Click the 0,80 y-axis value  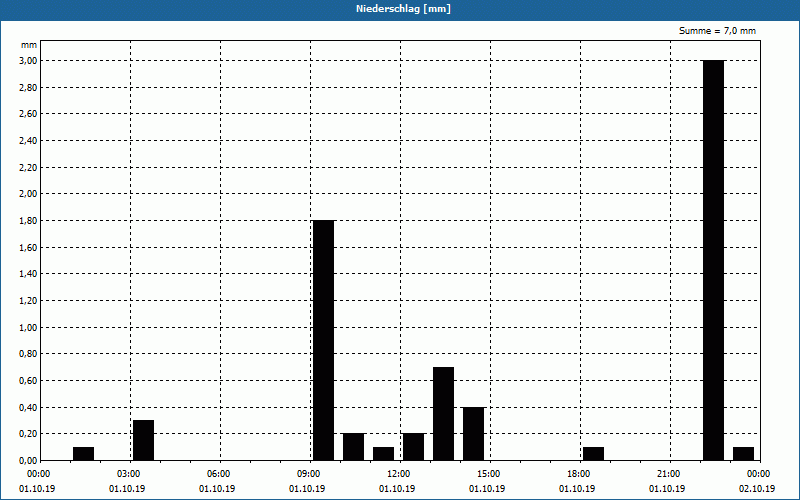28,354
